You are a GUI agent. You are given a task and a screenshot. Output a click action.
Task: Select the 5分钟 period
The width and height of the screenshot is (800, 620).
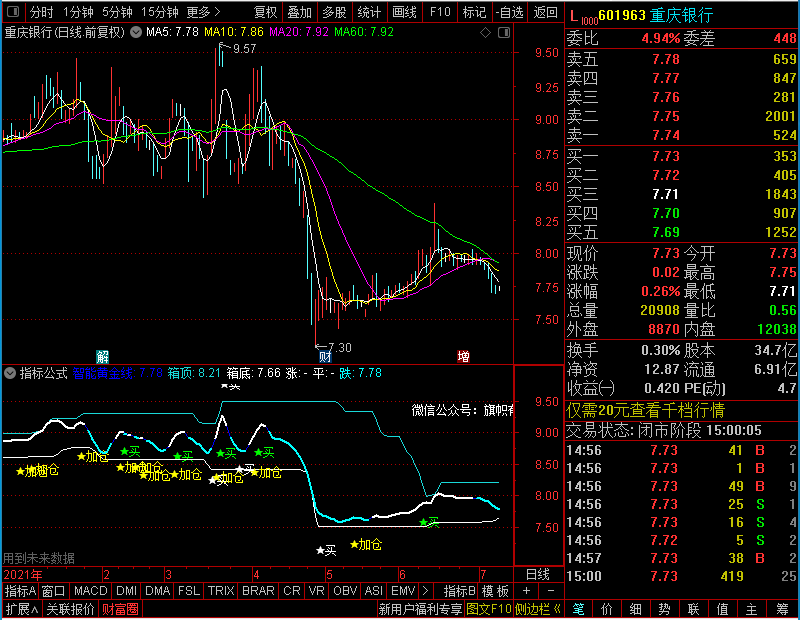[x=117, y=12]
